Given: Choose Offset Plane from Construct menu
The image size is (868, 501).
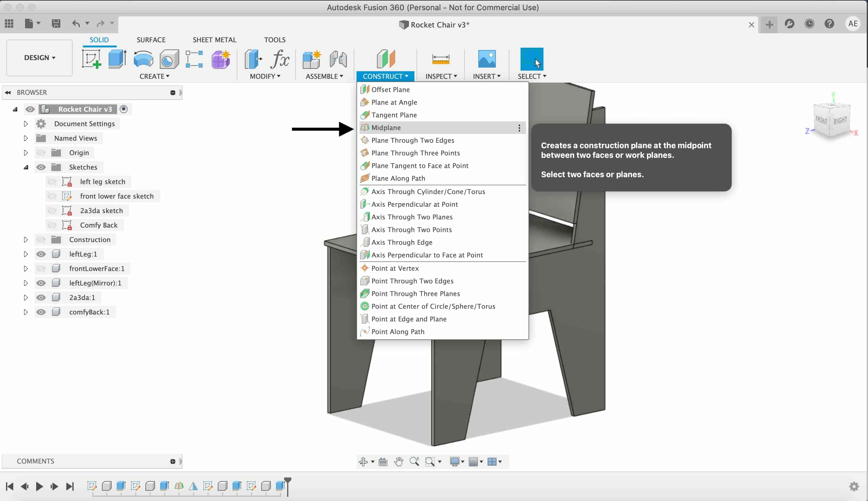Looking at the screenshot, I should [x=442, y=89].
